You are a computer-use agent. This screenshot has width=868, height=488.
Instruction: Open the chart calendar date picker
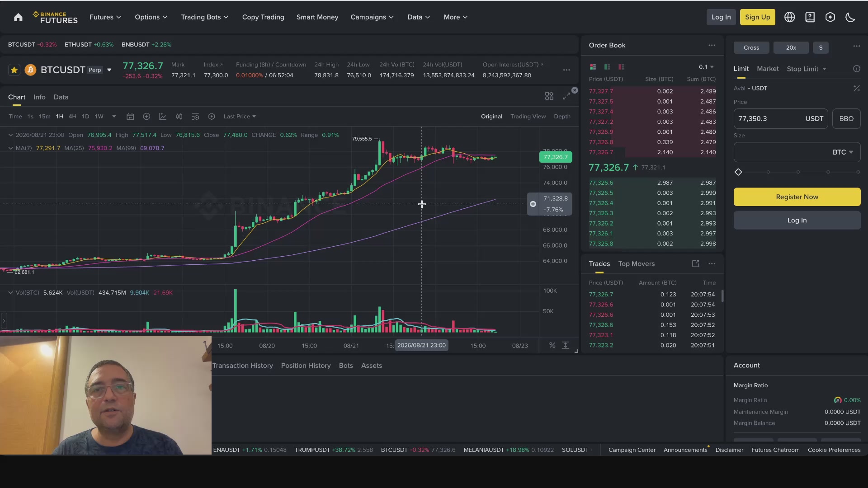tap(130, 117)
